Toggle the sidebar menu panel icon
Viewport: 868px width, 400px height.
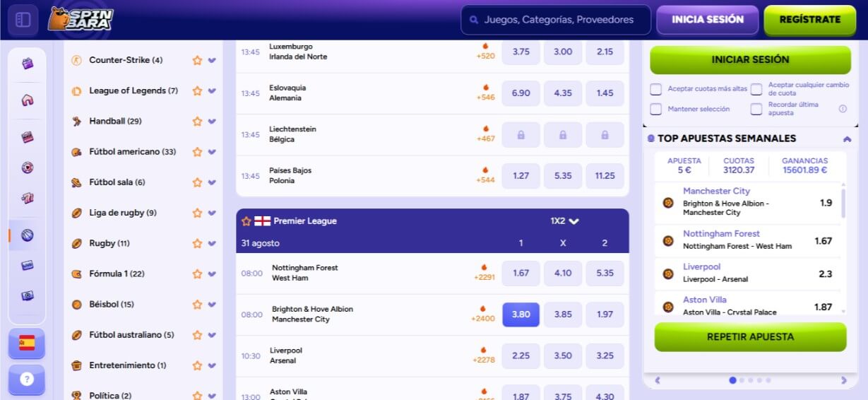23,20
